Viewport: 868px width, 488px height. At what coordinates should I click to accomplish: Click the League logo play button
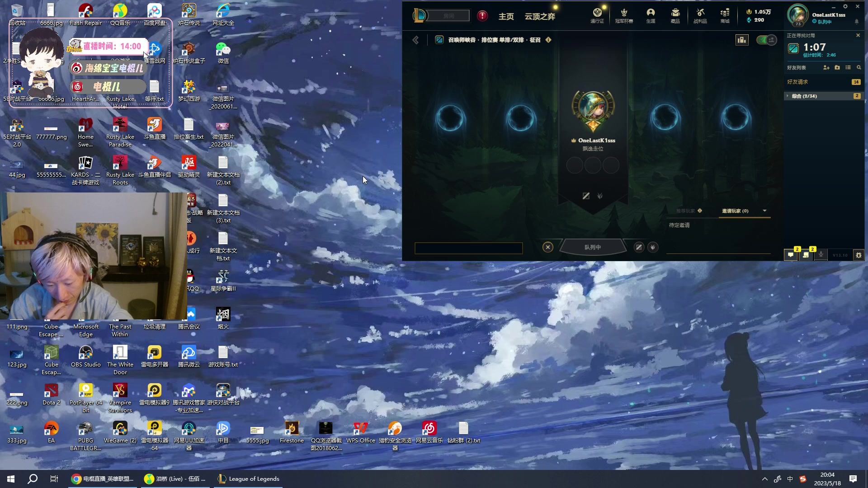420,16
